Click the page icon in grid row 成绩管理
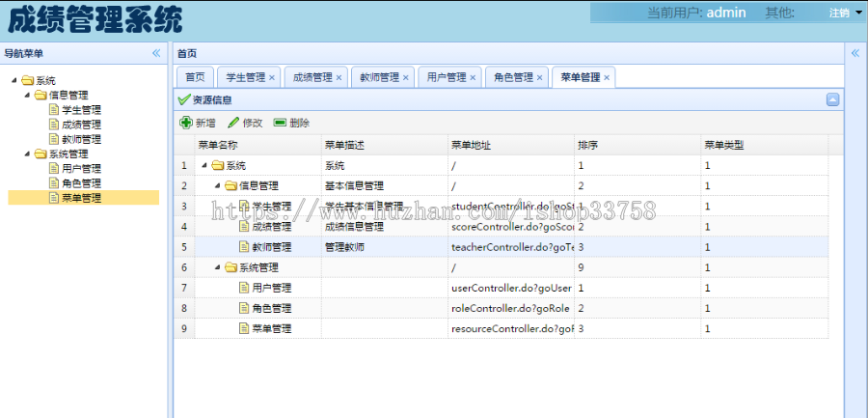Viewport: 868px width, 418px height. point(244,226)
